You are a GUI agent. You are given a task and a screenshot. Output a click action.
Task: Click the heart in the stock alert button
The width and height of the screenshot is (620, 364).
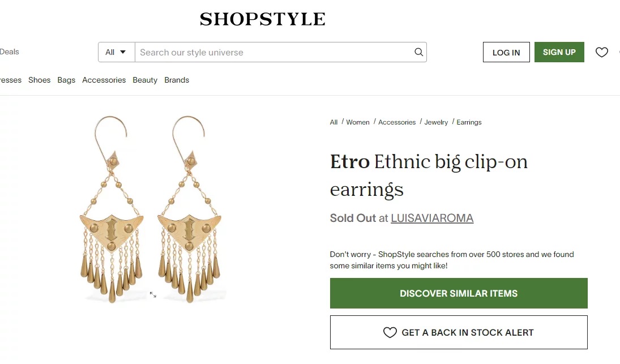point(390,332)
